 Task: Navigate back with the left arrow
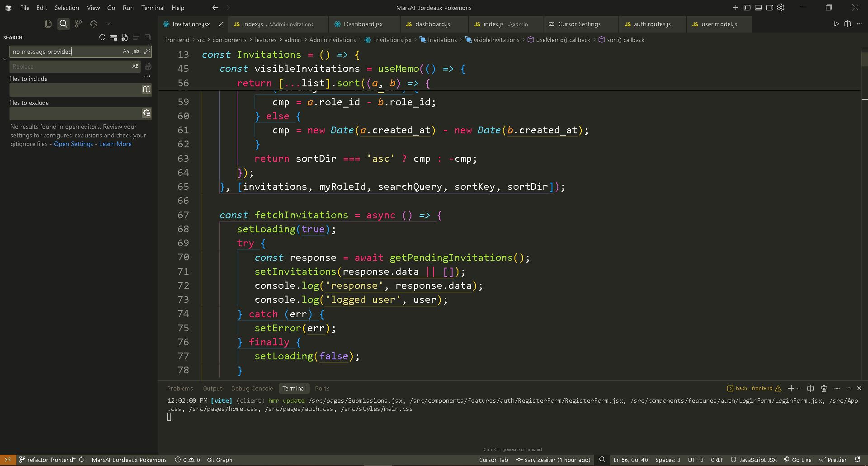coord(215,8)
